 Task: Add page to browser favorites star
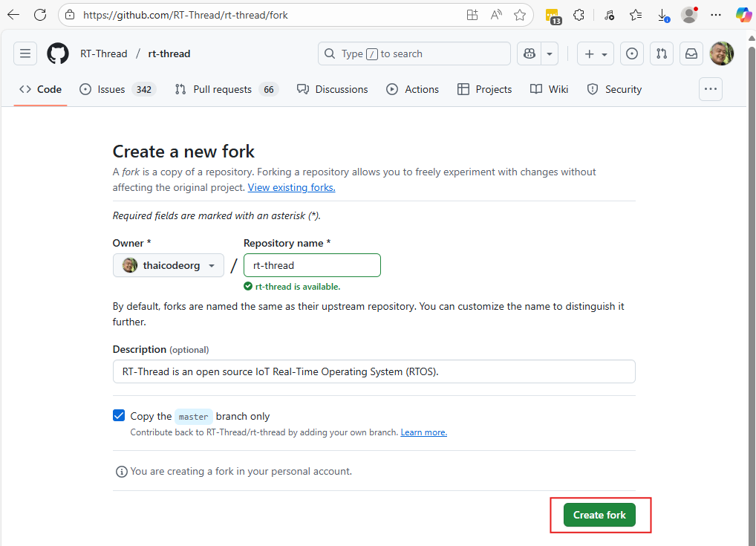520,15
